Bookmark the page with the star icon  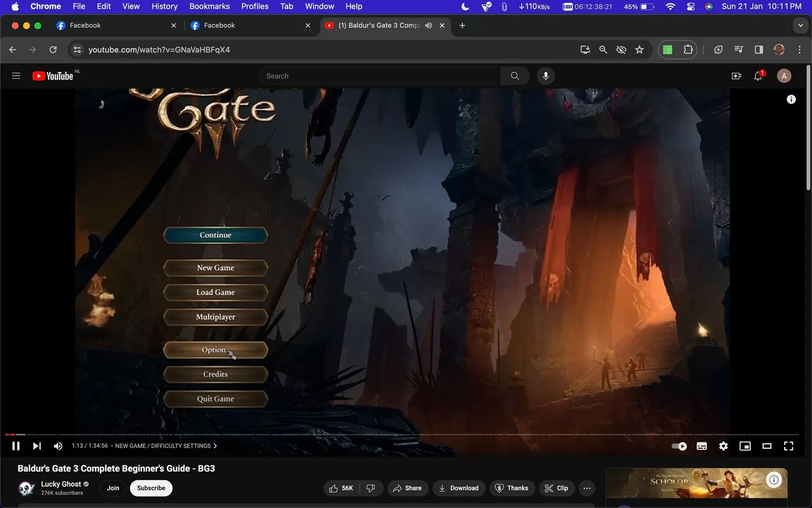(639, 49)
